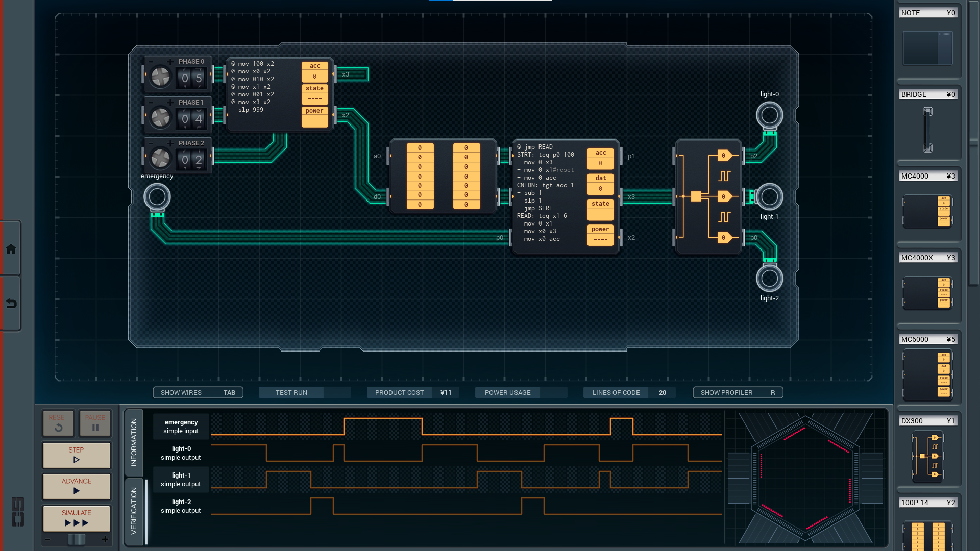Select the NOTE component thumbnail
This screenshot has height=551, width=980.
point(927,48)
